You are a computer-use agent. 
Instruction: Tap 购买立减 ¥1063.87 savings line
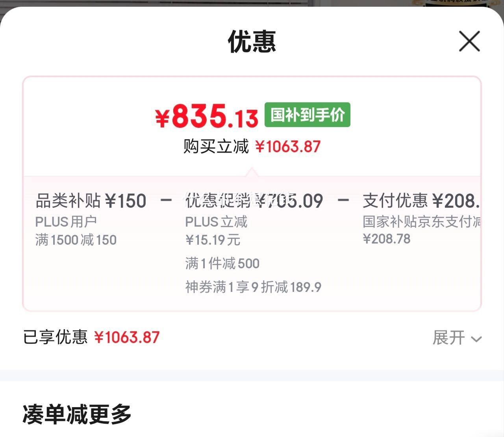pyautogui.click(x=252, y=147)
